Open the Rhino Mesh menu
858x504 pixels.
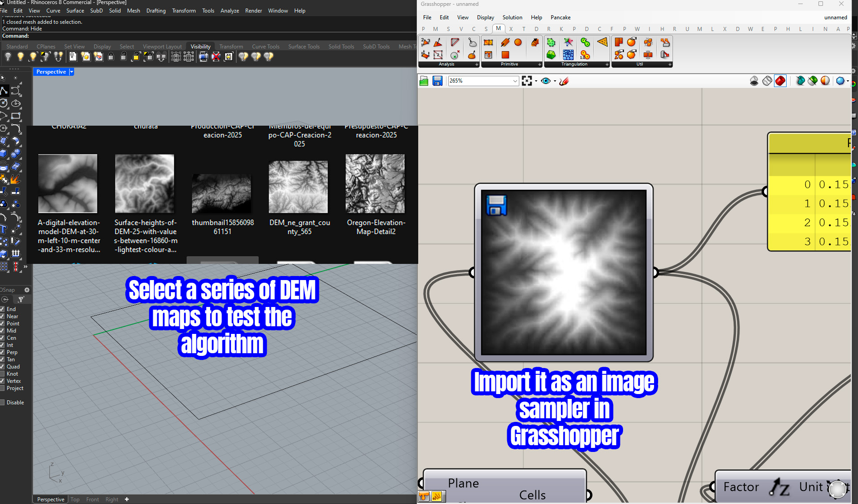coord(133,11)
